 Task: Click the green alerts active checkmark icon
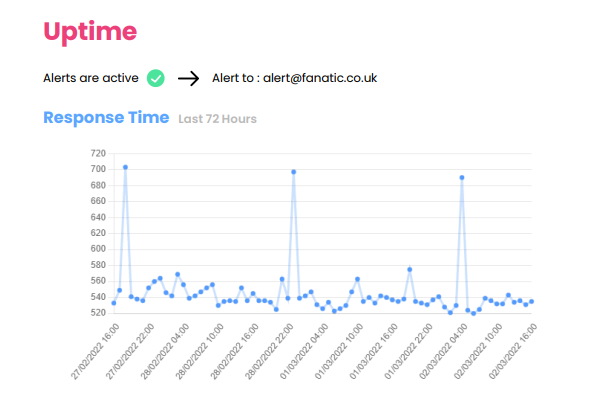(x=156, y=78)
